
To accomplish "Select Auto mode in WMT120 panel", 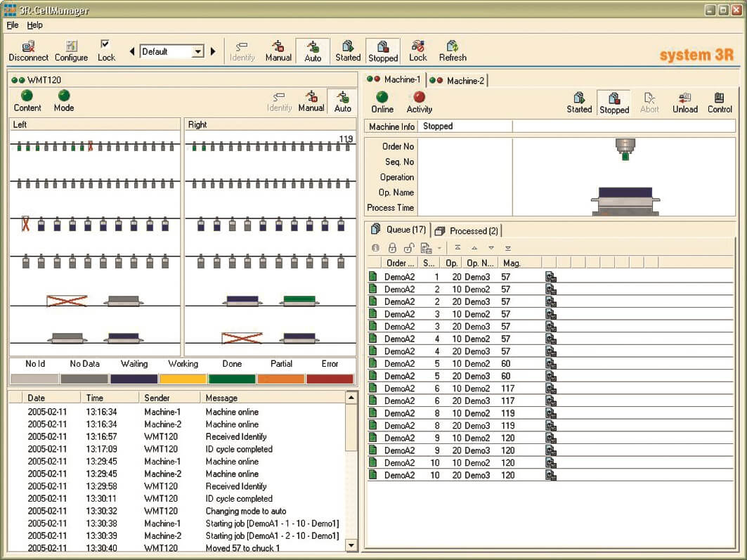I will [342, 101].
